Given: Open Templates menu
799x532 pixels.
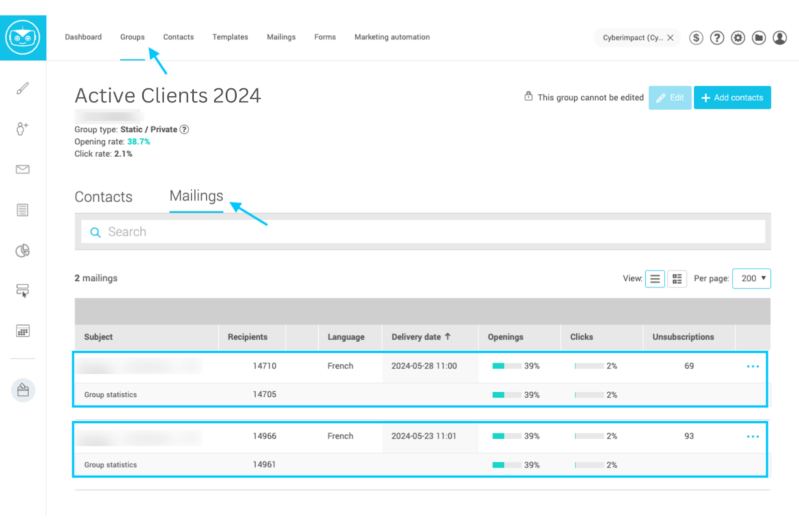Looking at the screenshot, I should (x=230, y=37).
